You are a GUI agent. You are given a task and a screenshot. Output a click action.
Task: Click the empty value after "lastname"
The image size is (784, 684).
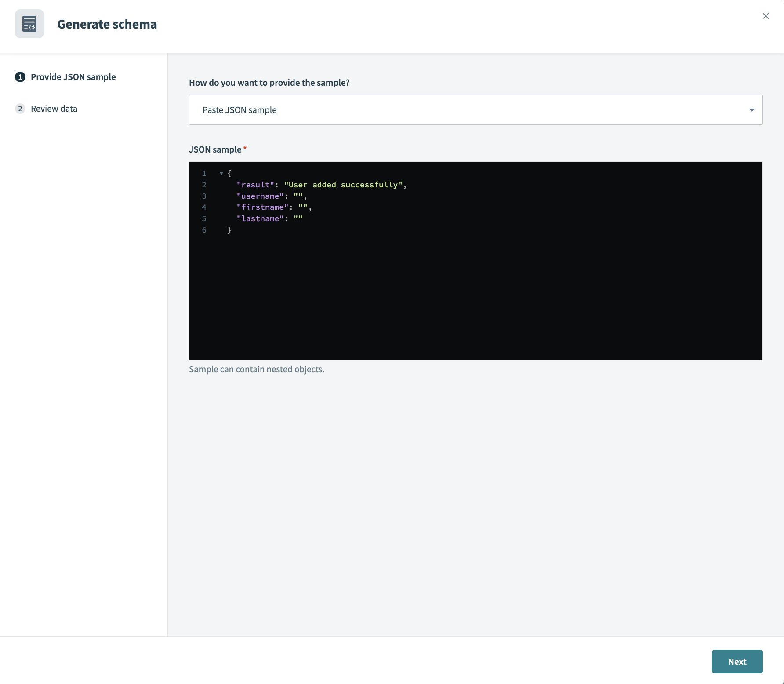[298, 218]
